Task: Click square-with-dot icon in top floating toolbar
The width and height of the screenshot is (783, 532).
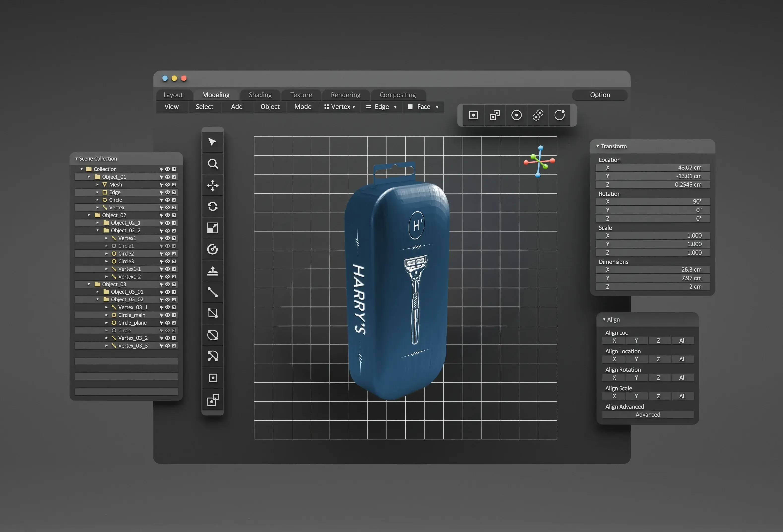Action: click(x=473, y=115)
